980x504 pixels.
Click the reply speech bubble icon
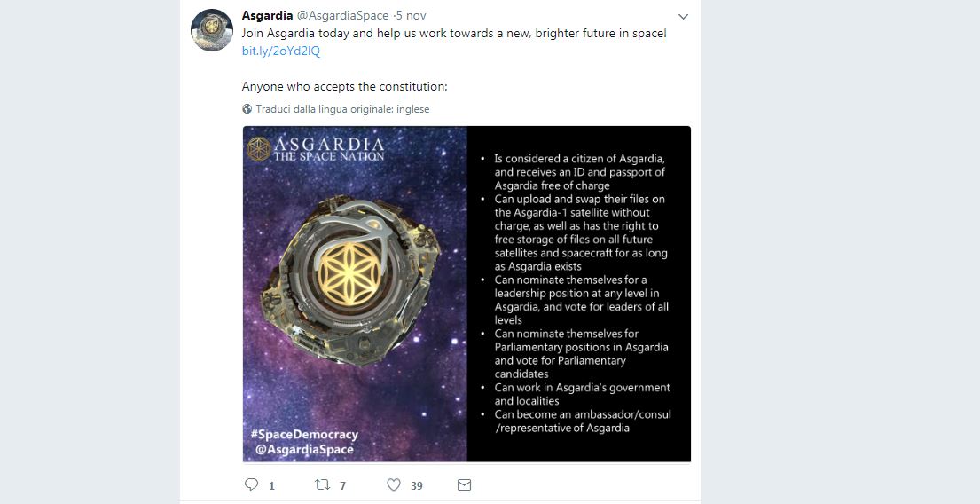[251, 484]
